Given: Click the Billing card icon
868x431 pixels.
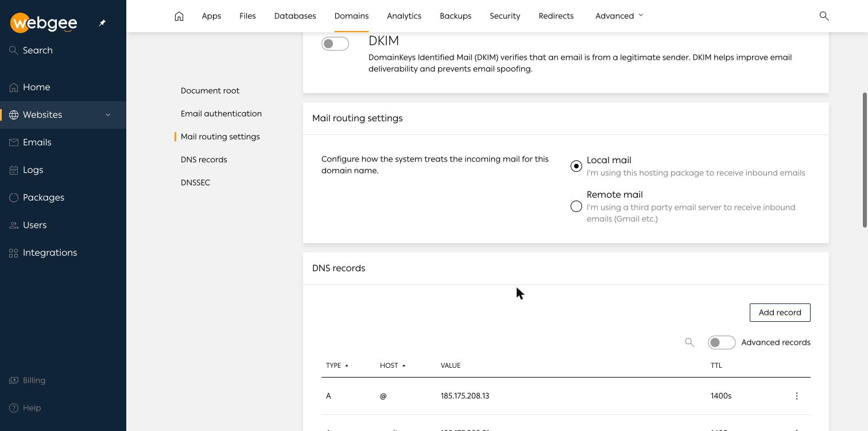Looking at the screenshot, I should point(14,380).
